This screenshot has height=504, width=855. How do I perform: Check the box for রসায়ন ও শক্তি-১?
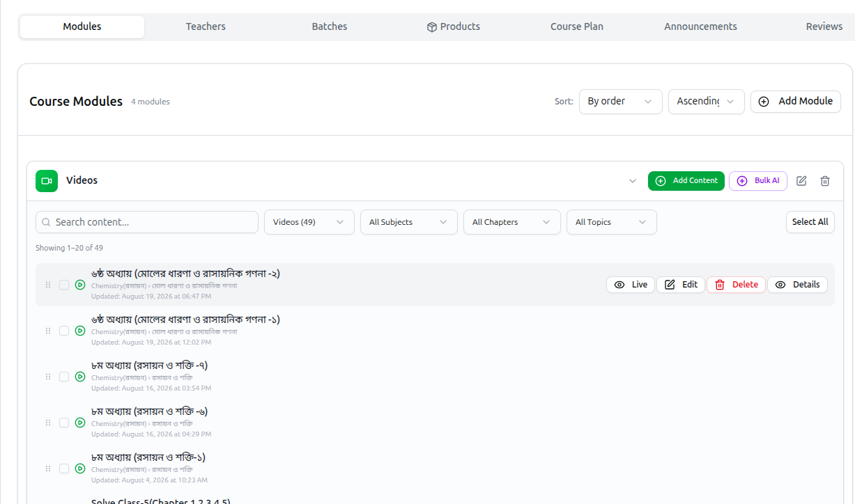pos(64,468)
